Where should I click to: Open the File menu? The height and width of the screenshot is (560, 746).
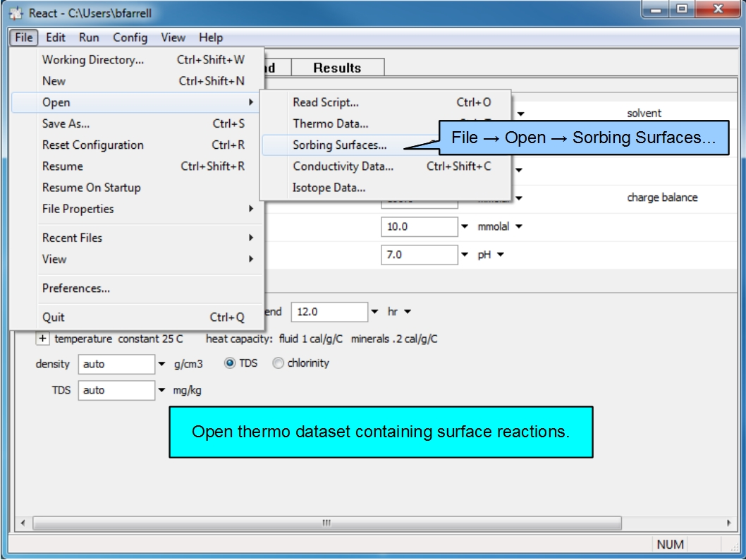click(x=24, y=37)
